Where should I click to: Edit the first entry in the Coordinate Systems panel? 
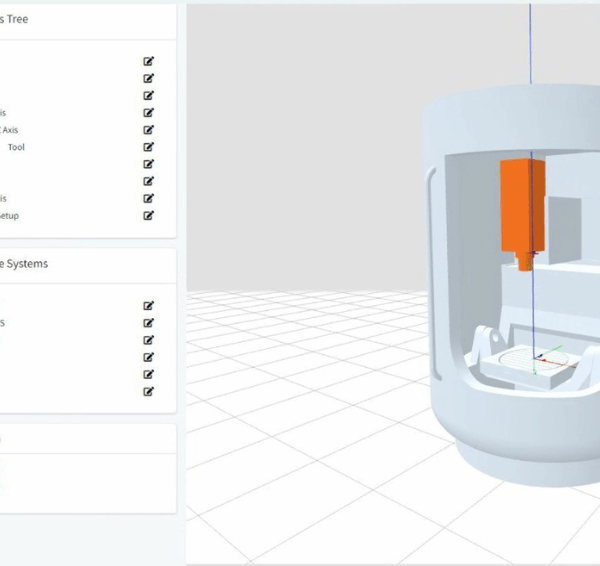(x=149, y=306)
